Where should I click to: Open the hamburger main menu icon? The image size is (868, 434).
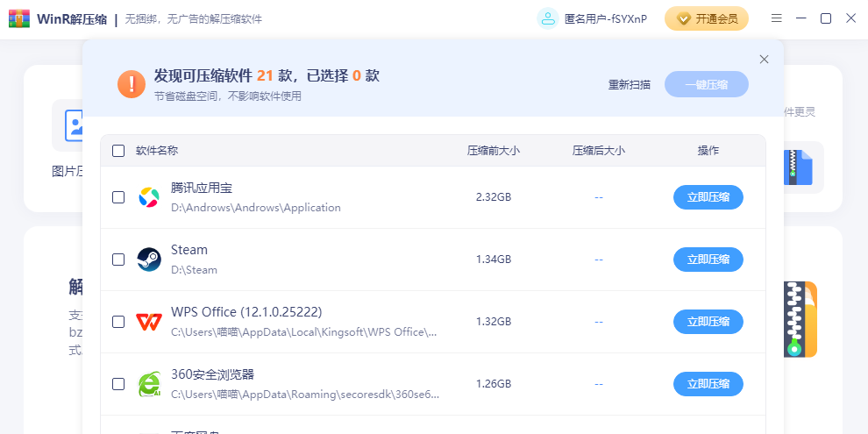pyautogui.click(x=777, y=18)
